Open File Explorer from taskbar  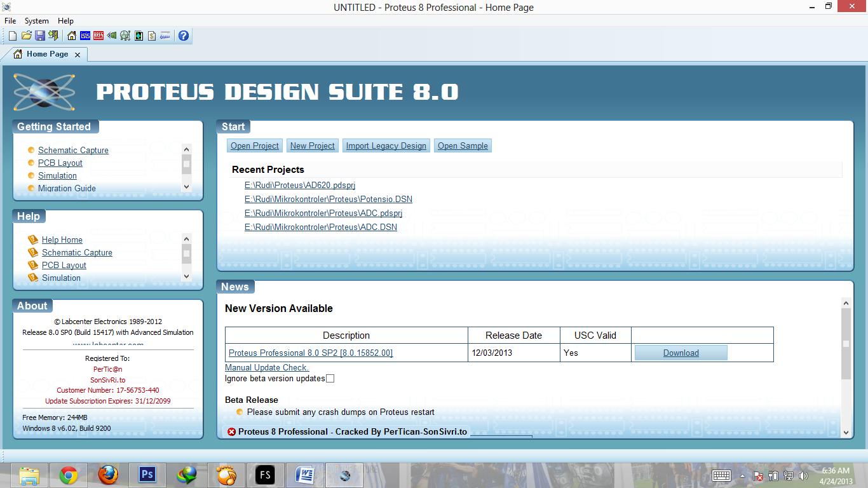pos(29,475)
